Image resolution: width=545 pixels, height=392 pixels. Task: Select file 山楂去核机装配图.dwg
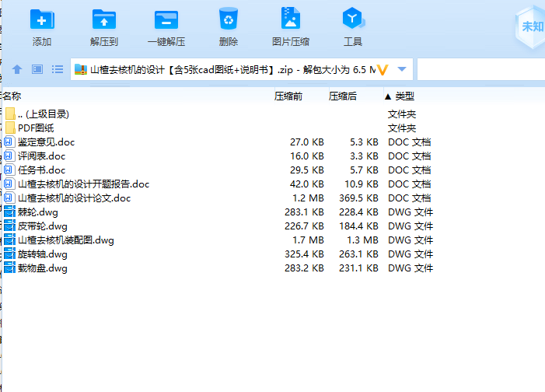pos(65,240)
